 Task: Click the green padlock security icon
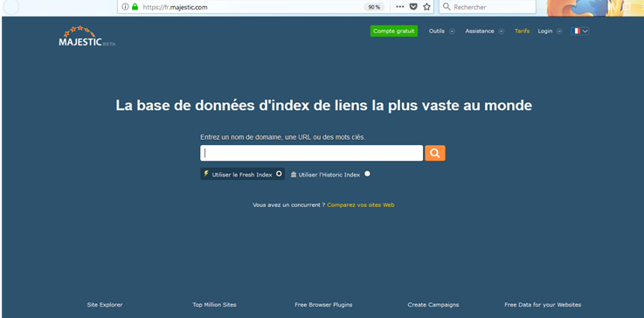tap(135, 7)
